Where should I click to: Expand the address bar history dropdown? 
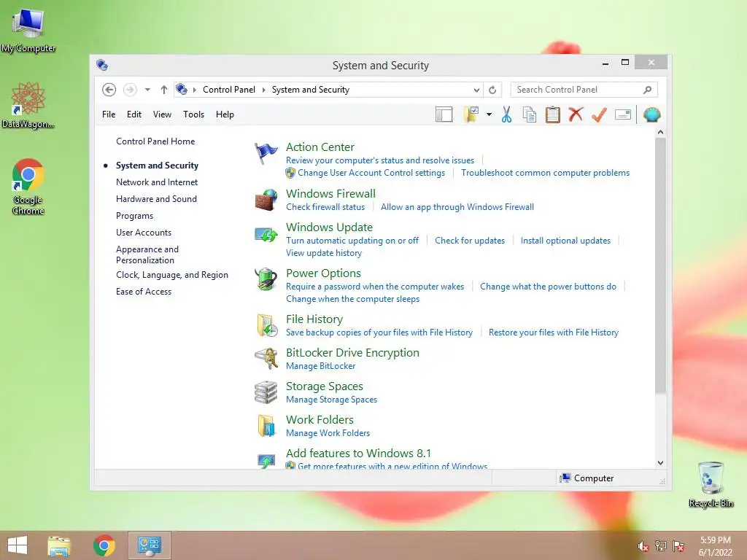pyautogui.click(x=476, y=90)
